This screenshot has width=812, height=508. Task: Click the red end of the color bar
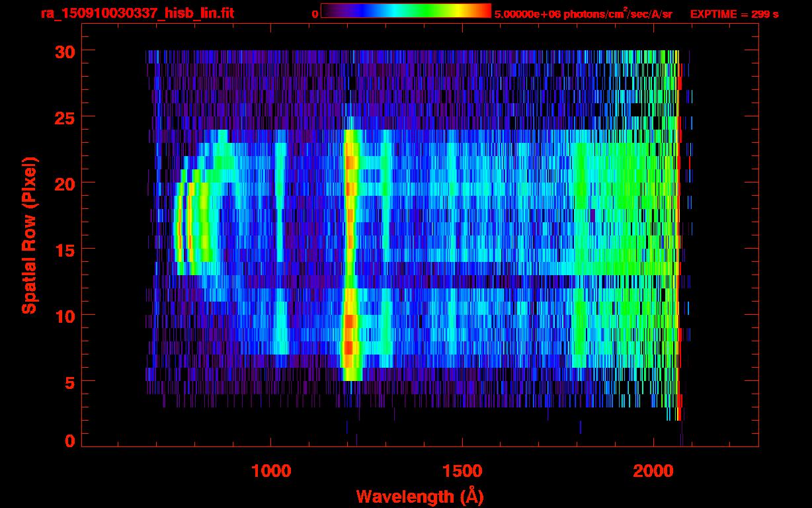point(483,11)
